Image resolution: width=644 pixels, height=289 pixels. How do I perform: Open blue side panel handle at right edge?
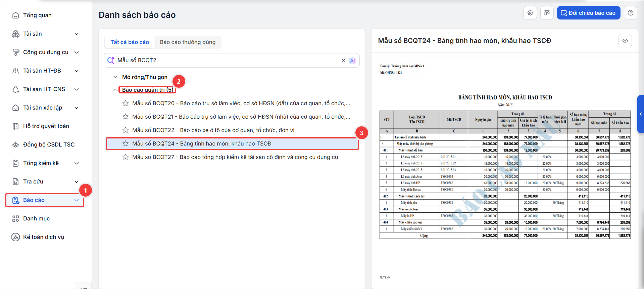pos(641,114)
